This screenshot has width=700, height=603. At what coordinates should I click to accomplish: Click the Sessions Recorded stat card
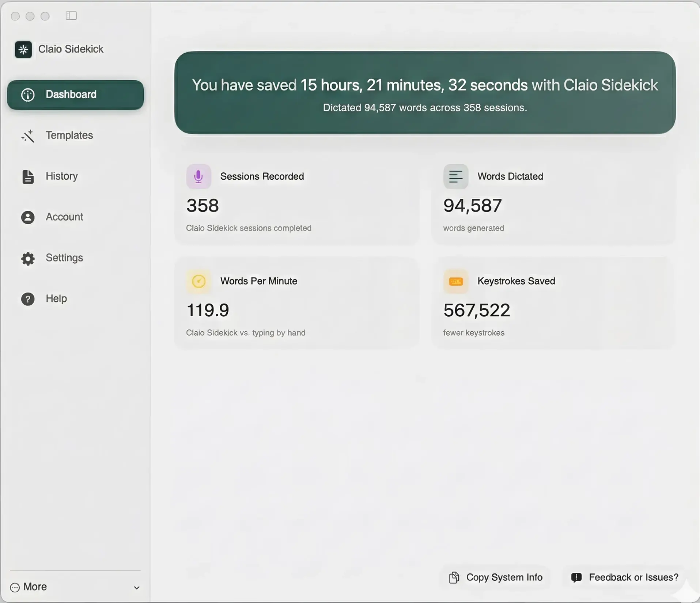[x=297, y=201]
